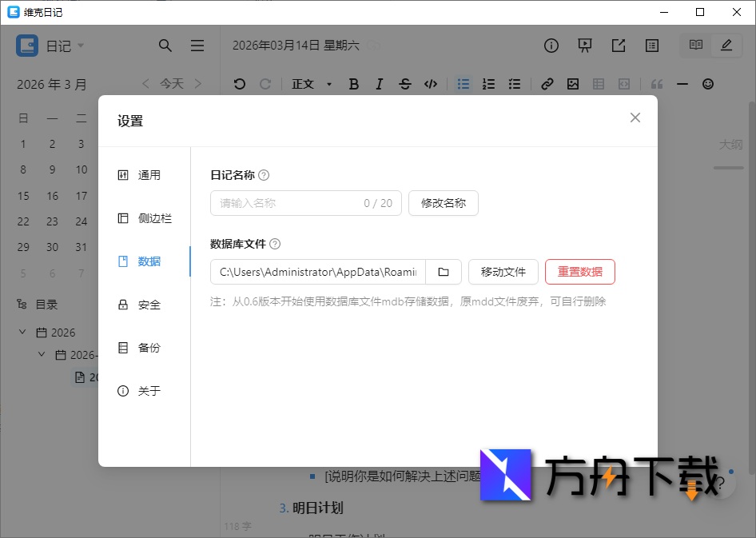Toggle italic formatting in the toolbar
Viewport: 756px width, 538px height.
pos(379,84)
